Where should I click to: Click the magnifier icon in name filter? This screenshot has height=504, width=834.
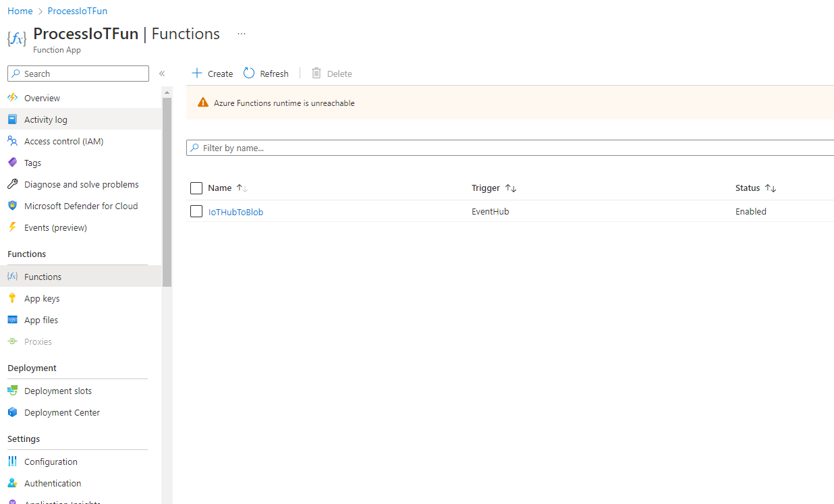(195, 148)
